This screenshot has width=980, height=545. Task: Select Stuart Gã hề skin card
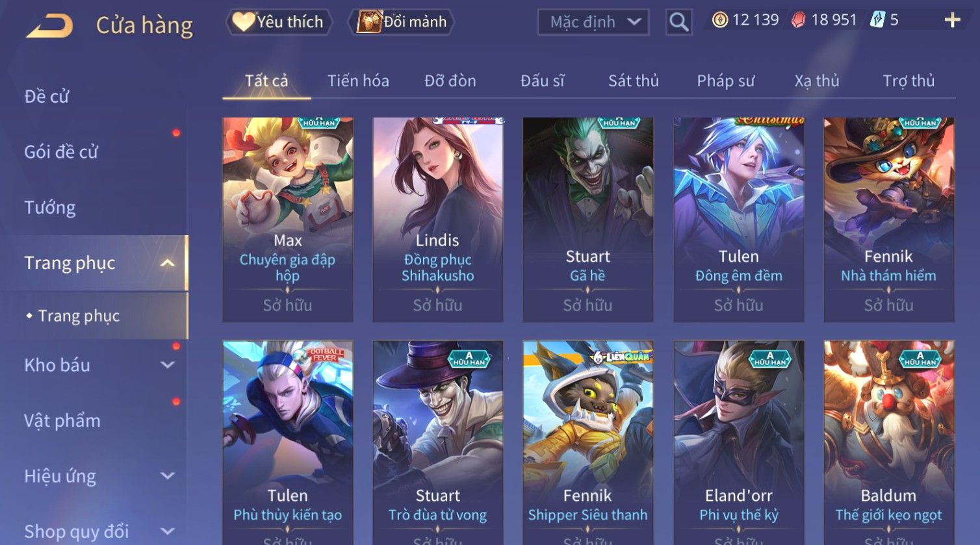[587, 220]
